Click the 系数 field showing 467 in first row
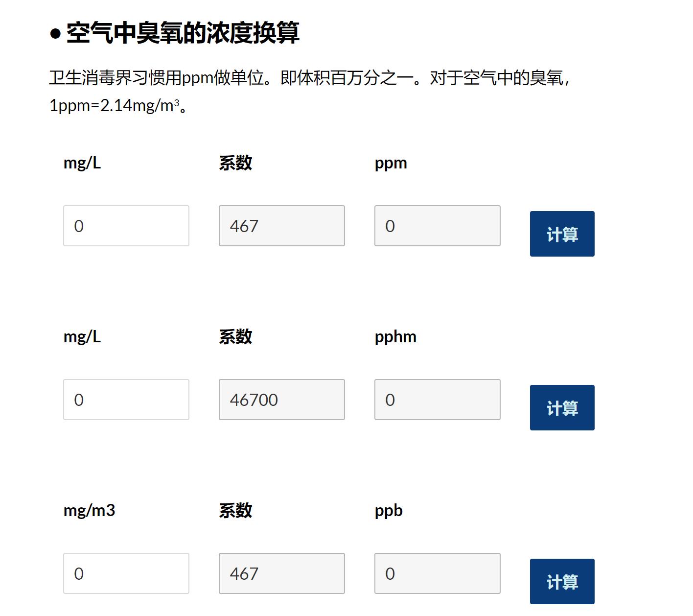Screen dimensions: 693x616 281,226
